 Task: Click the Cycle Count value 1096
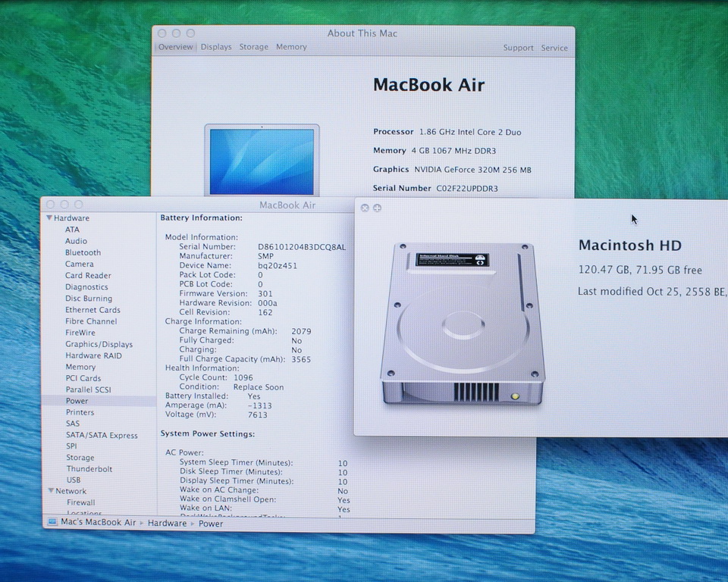243,378
